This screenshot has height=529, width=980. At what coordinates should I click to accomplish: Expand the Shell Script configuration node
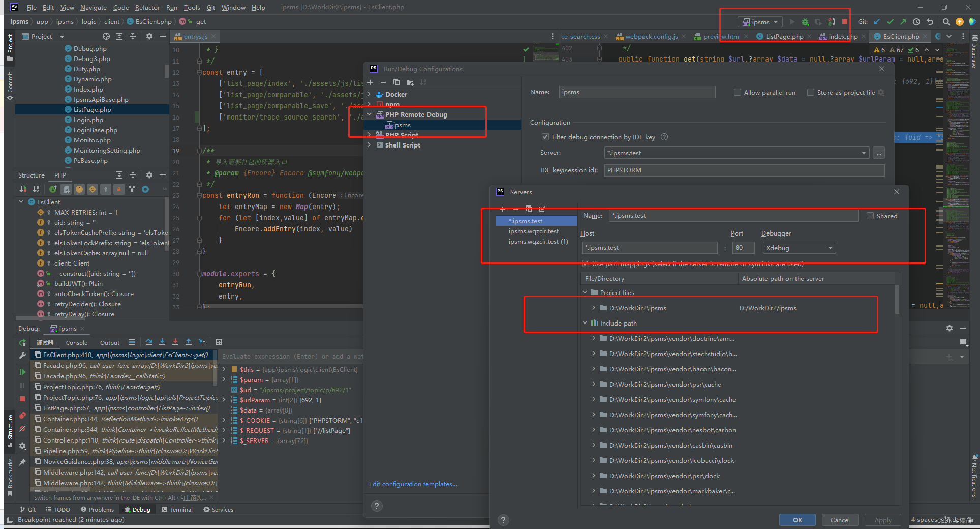370,145
